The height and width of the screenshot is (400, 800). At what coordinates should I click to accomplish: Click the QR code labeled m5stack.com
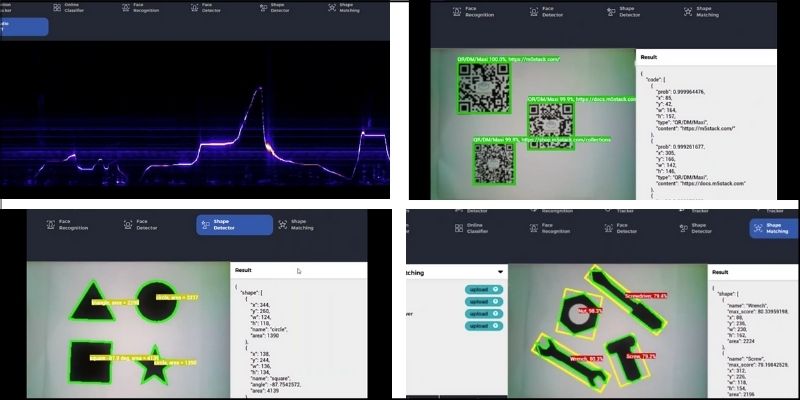[x=483, y=87]
